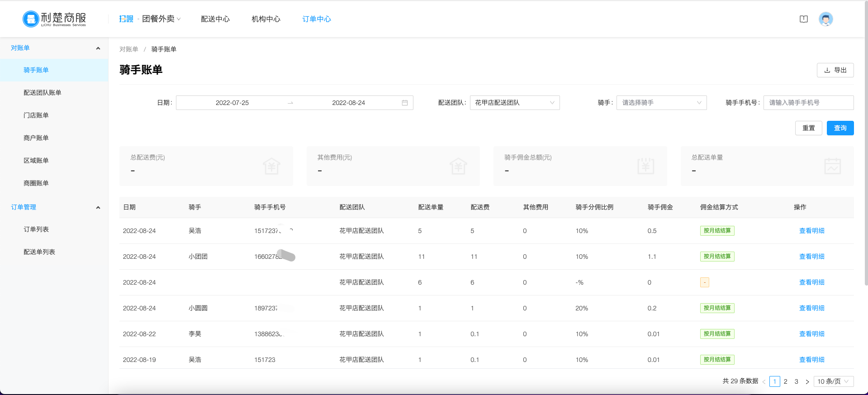The width and height of the screenshot is (868, 395).
Task: Open 查看明细 for rider 小团团
Action: click(x=811, y=257)
